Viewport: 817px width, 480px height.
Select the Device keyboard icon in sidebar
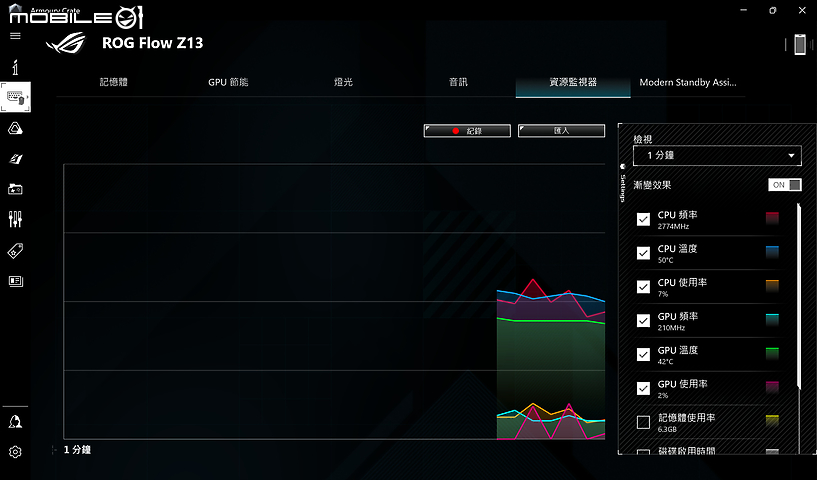click(x=16, y=97)
